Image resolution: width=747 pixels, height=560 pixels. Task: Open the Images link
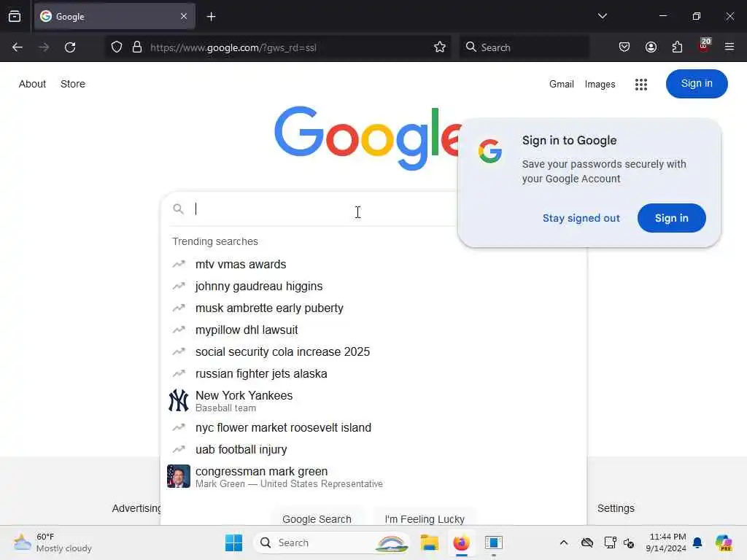coord(600,85)
